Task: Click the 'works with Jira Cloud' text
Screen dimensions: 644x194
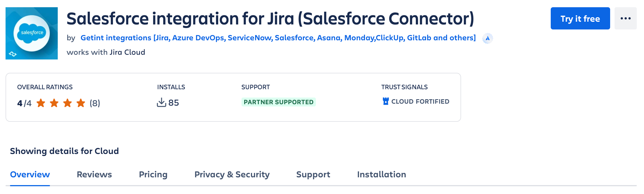Action: tap(106, 52)
